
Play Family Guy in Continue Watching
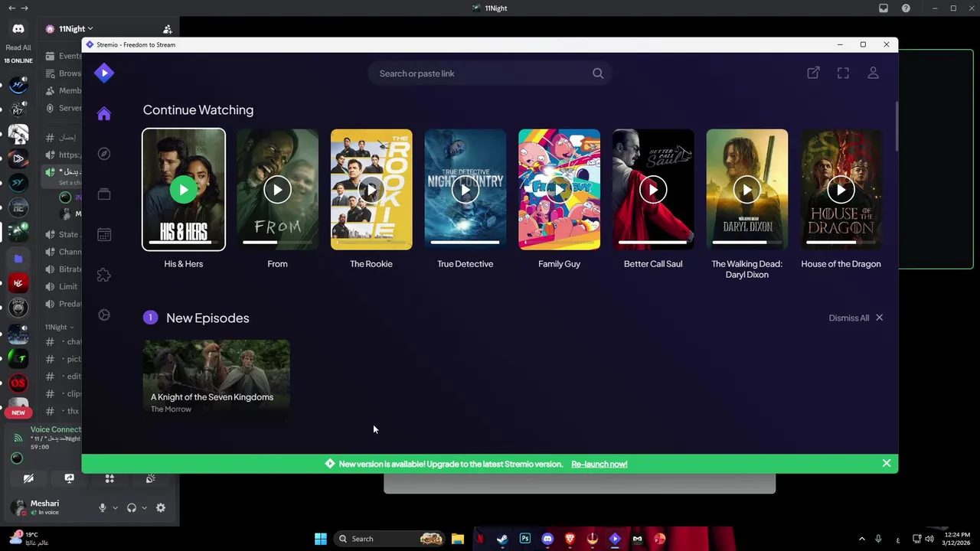[559, 190]
